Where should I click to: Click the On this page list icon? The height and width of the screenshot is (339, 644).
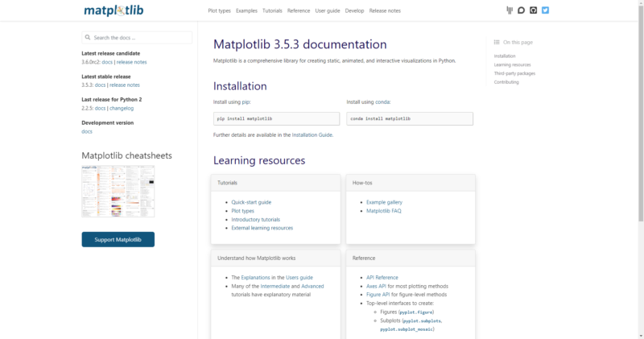point(497,42)
